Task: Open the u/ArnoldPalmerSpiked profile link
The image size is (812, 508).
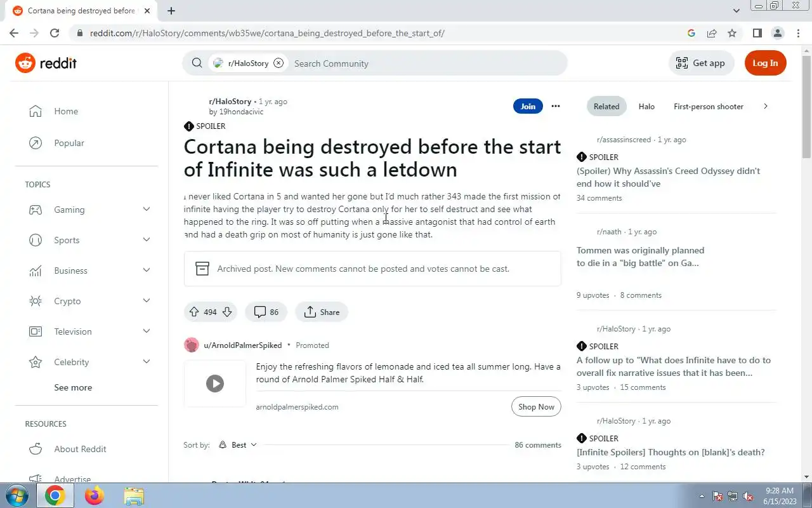Action: click(x=242, y=345)
